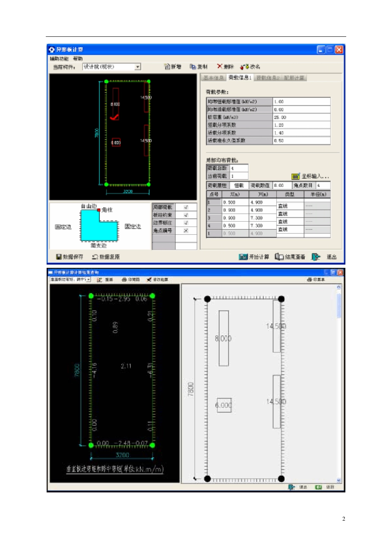Click the X(m) column header
This screenshot has height=555, width=392.
(x=236, y=194)
